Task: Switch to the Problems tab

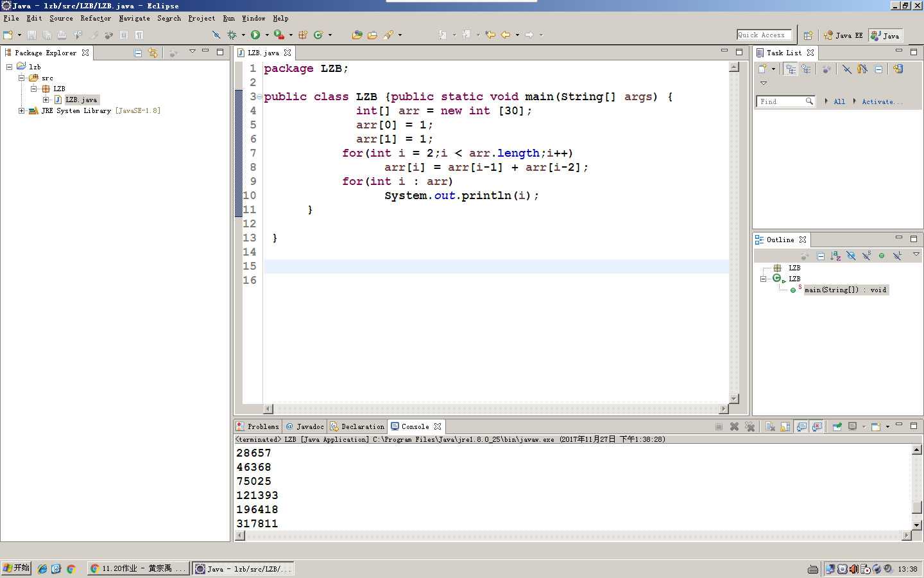Action: tap(257, 426)
